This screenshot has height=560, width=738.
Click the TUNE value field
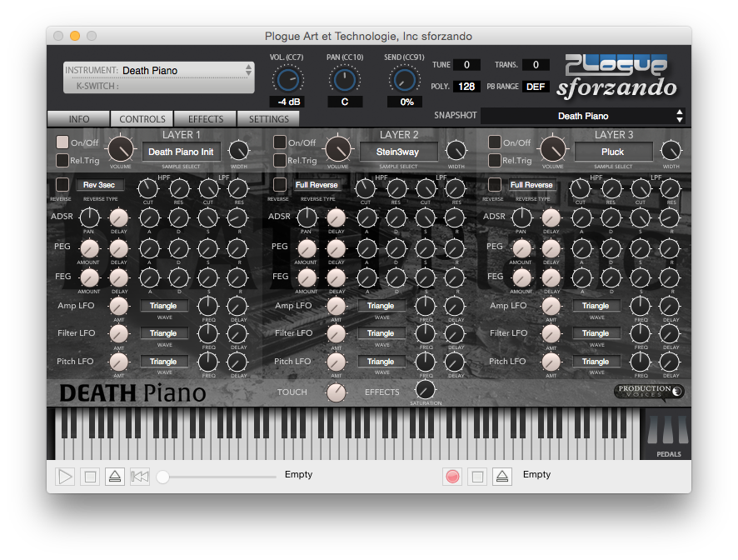[x=466, y=64]
